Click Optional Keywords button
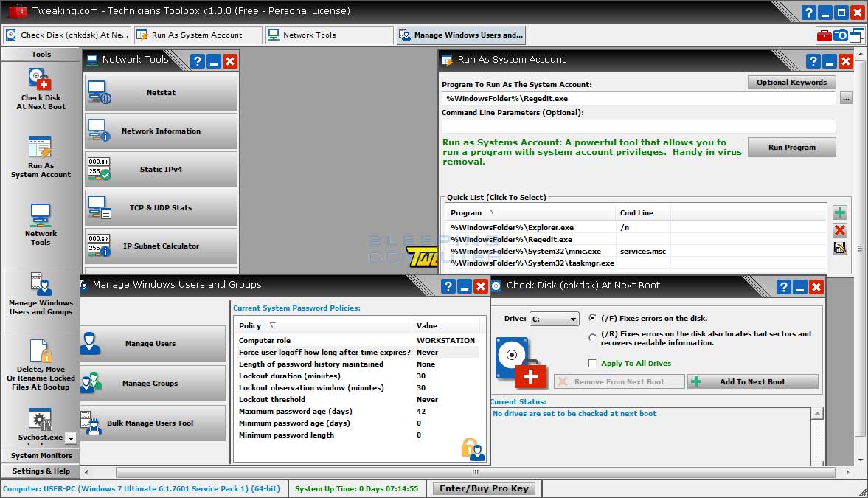Image resolution: width=868 pixels, height=498 pixels. [x=791, y=82]
